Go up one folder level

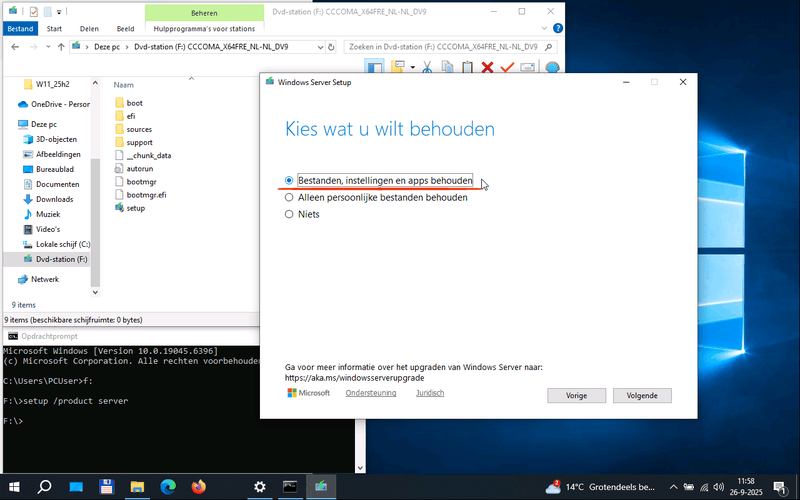click(x=61, y=47)
